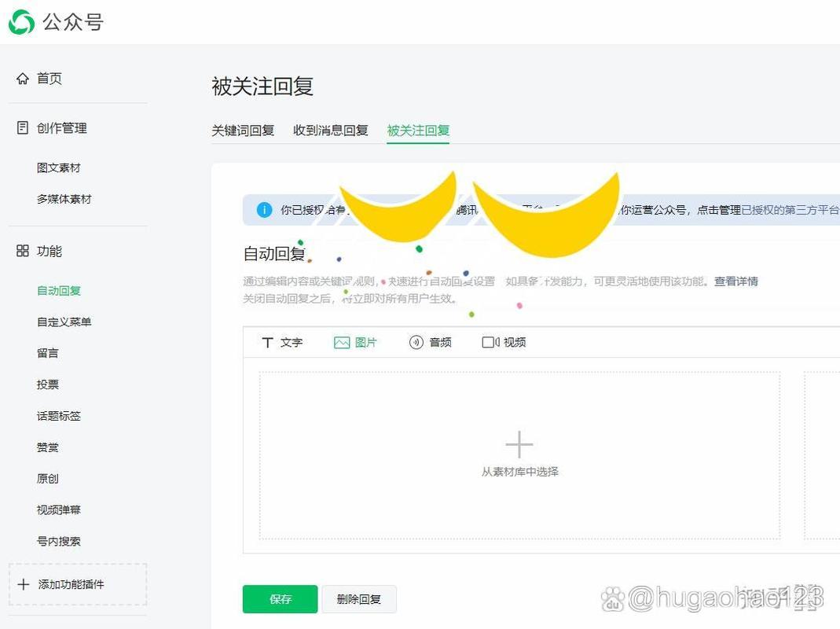Click the 保存 save button
The width and height of the screenshot is (840, 629).
(280, 599)
